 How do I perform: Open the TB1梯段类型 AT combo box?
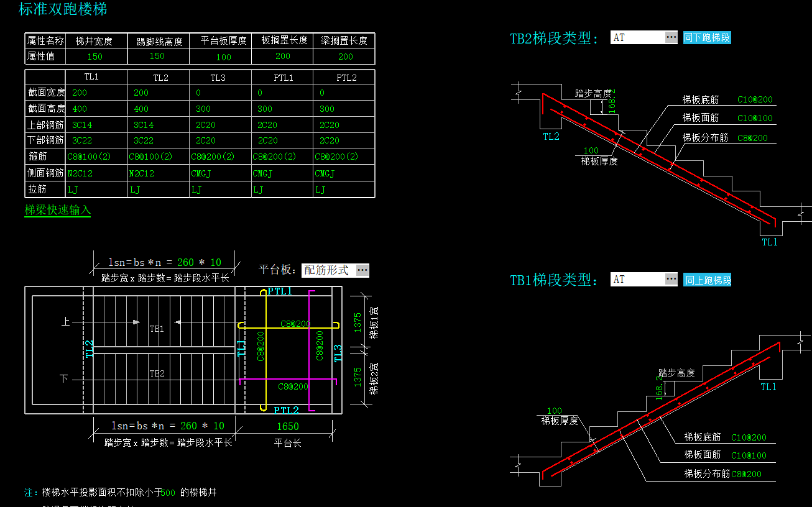coord(644,280)
